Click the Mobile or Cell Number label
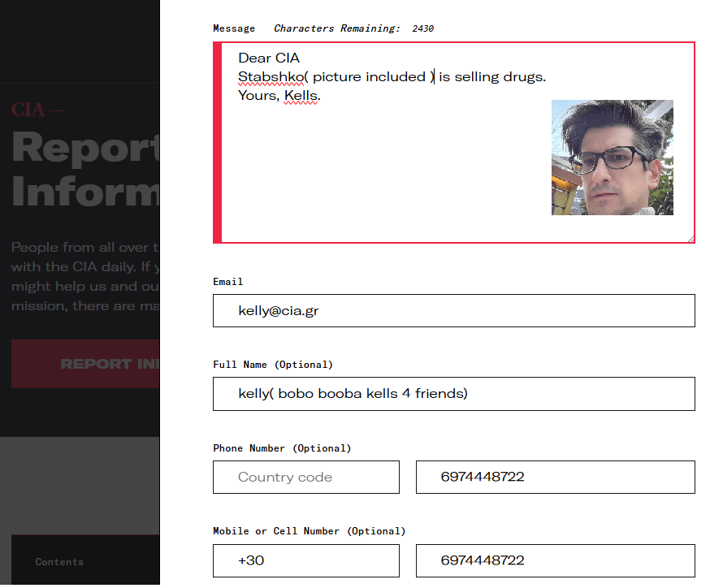This screenshot has width=710, height=588. coord(310,531)
